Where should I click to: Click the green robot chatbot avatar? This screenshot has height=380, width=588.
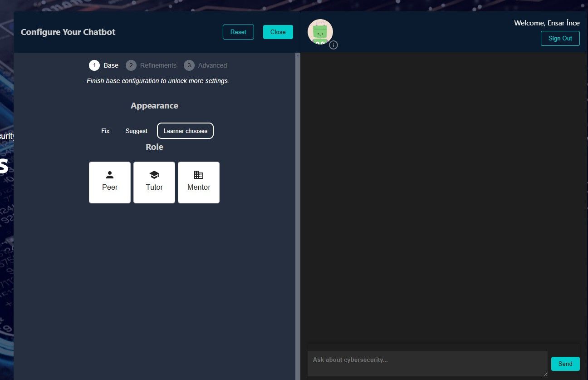[x=320, y=32]
